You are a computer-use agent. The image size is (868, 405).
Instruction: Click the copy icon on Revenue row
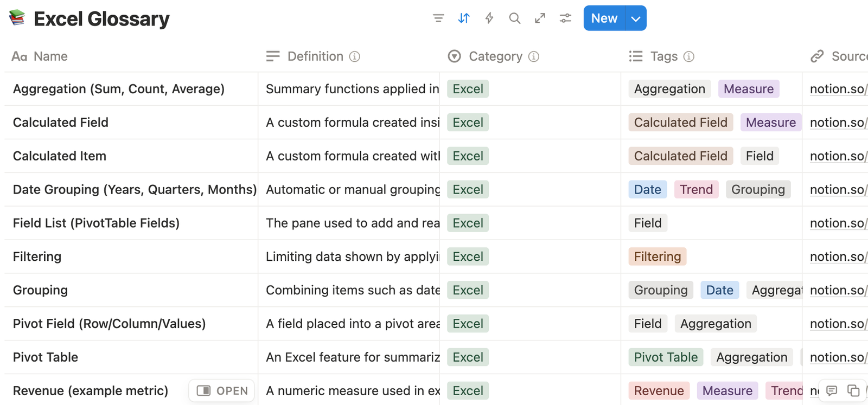coord(853,390)
